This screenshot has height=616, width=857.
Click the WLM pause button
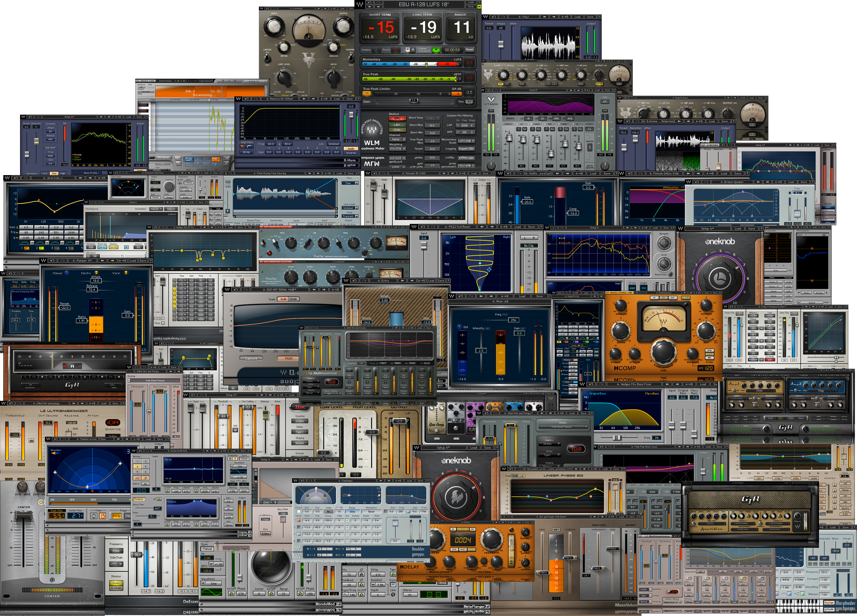pyautogui.click(x=413, y=49)
